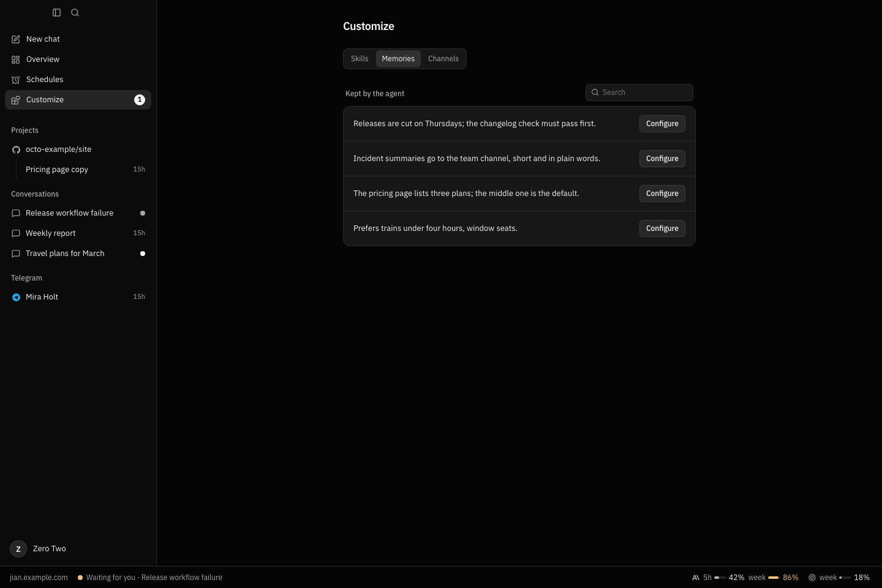Open Schedules from the sidebar

point(78,80)
